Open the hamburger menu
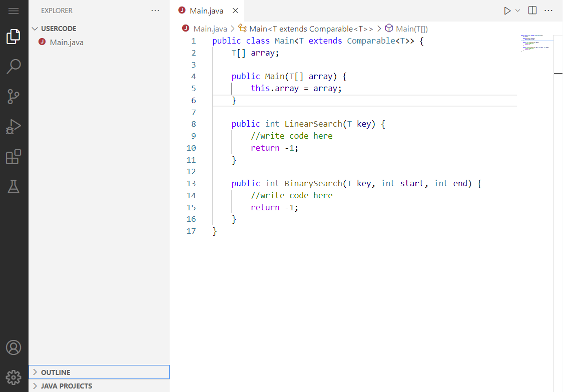The width and height of the screenshot is (563, 392). (14, 10)
